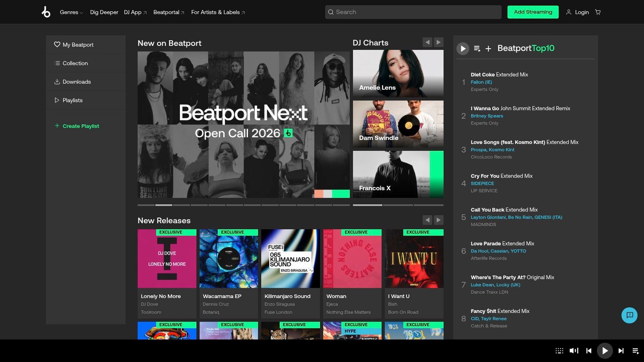Click the next arrow on DJ Charts
Image resolution: width=644 pixels, height=362 pixels.
coord(438,42)
